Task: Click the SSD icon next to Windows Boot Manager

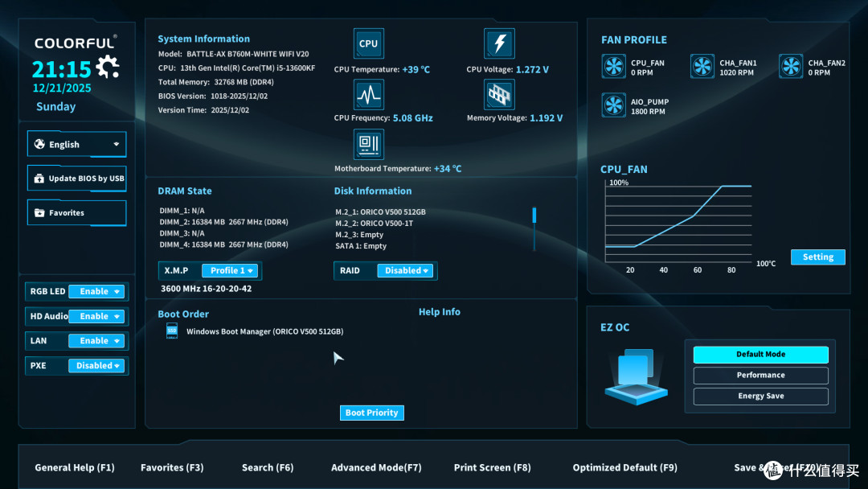Action: (x=172, y=331)
